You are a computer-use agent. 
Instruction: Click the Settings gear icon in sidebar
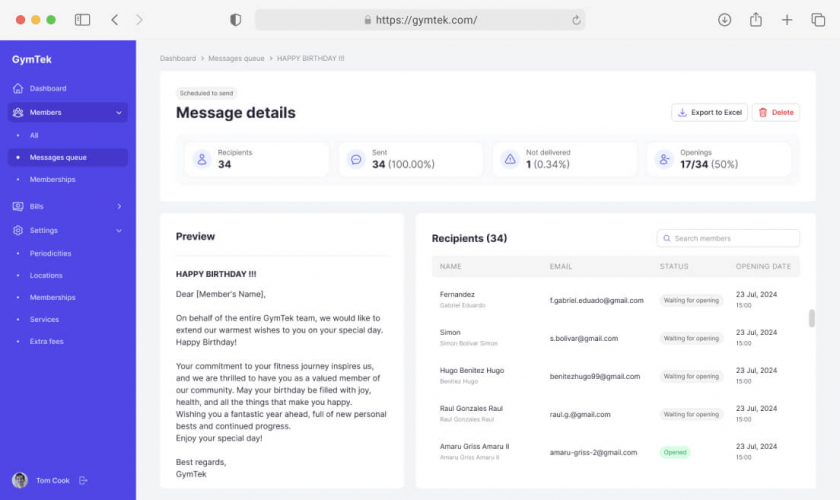(18, 231)
